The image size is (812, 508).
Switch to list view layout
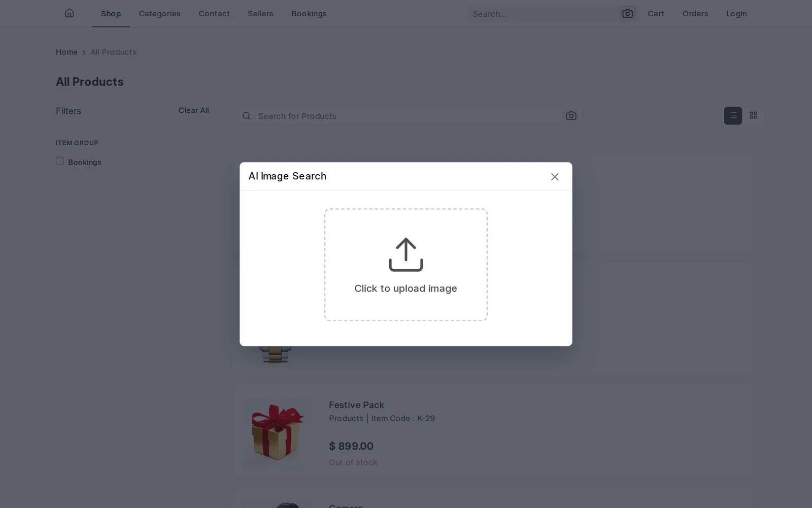coord(733,115)
